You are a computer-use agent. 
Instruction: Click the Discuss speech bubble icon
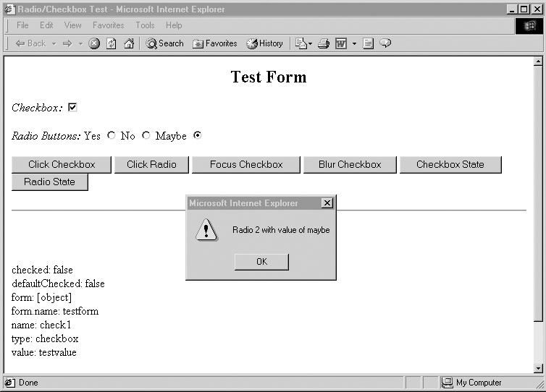(385, 43)
